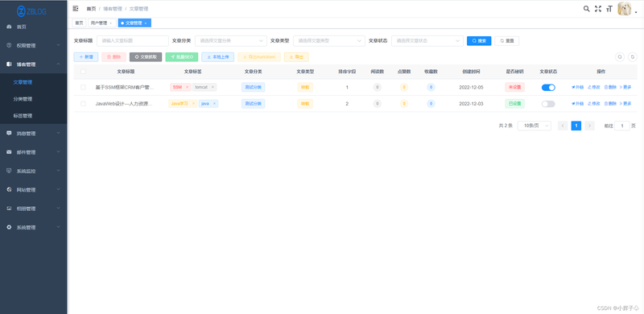
Task: Toggle fullscreen mode icon in header
Action: click(x=598, y=9)
